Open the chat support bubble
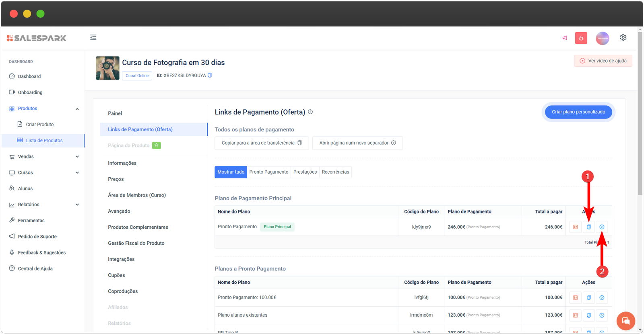644x334 pixels. pos(625,321)
